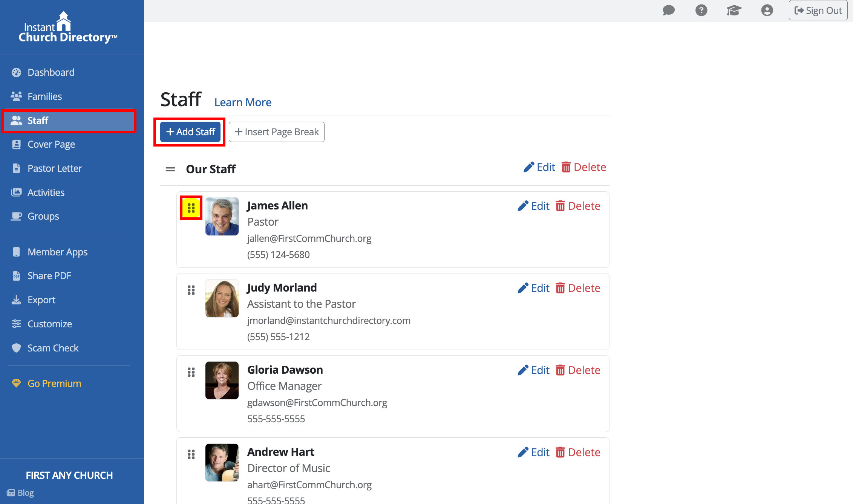Edit the Our Staff section heading

539,167
